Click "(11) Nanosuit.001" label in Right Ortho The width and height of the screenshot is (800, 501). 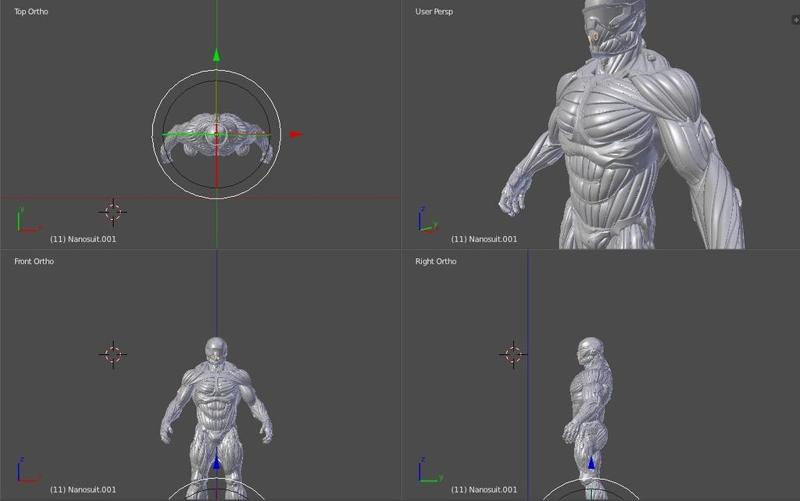[x=484, y=489]
